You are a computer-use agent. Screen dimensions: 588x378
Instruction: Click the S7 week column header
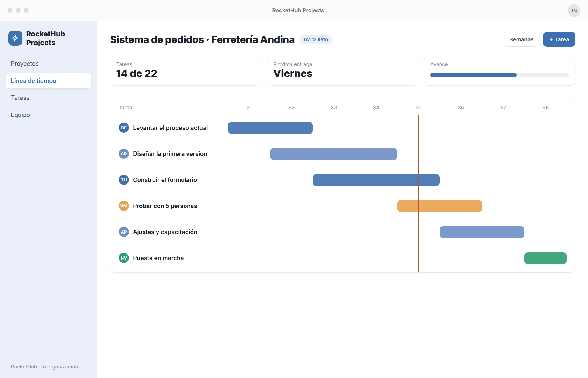click(503, 108)
